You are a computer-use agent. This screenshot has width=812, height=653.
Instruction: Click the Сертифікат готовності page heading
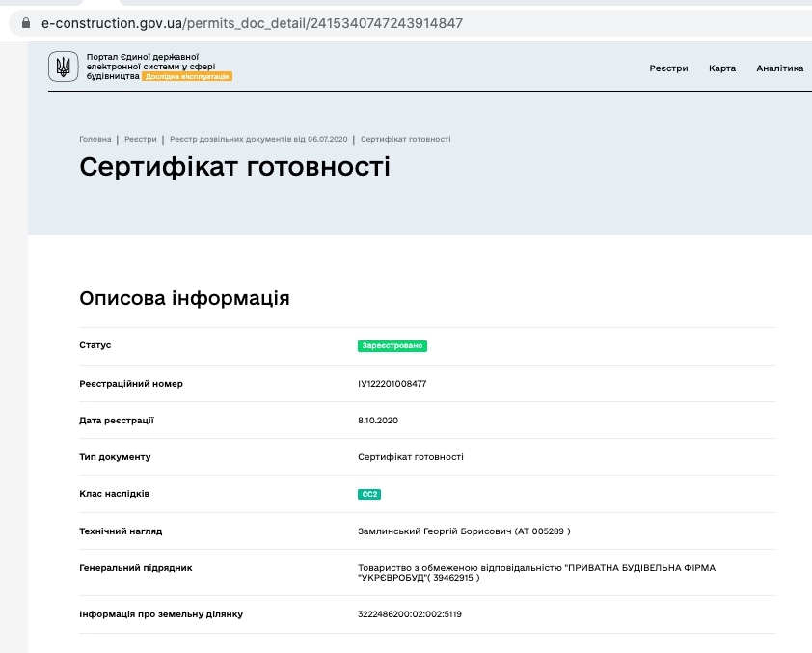(x=234, y=167)
